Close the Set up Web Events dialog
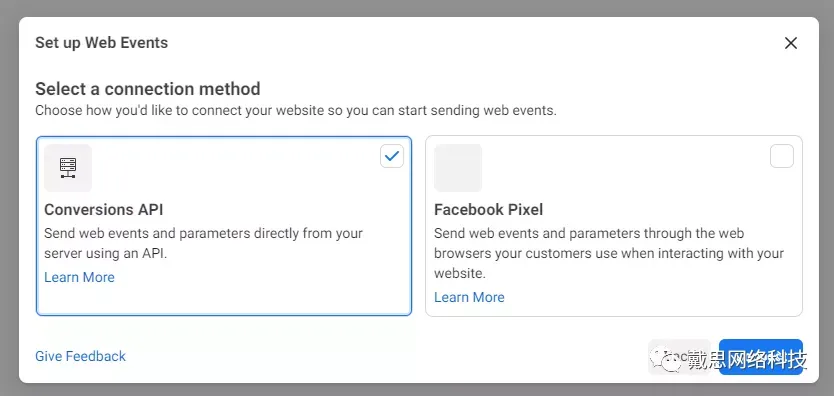Image resolution: width=834 pixels, height=396 pixels. click(x=791, y=43)
